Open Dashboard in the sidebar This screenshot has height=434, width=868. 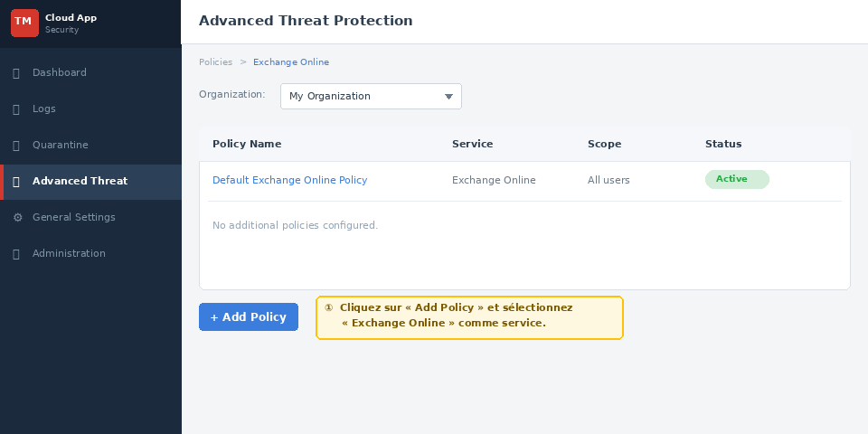point(90,72)
